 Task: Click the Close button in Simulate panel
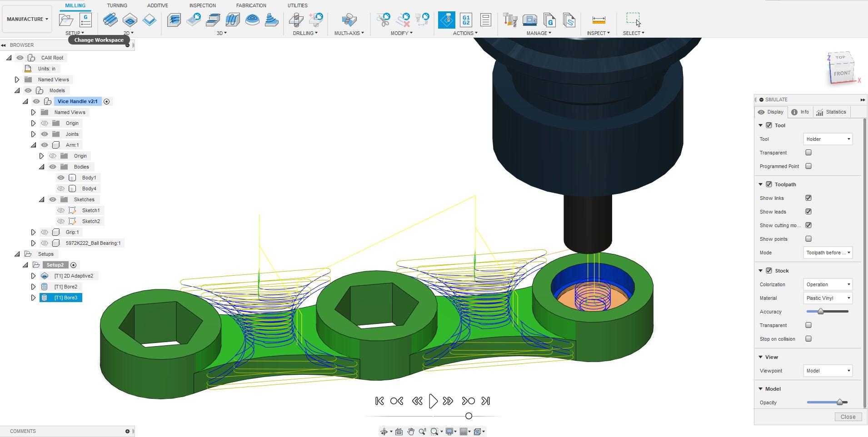[x=848, y=417]
